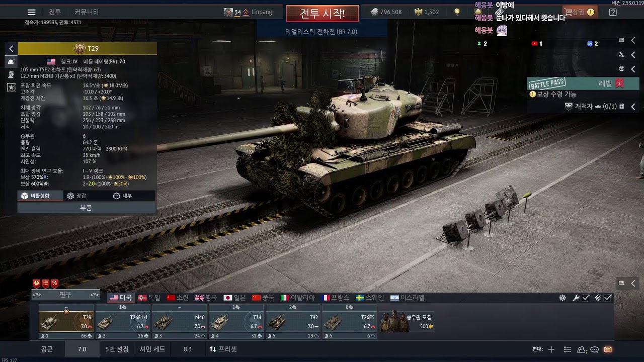Click the Silver Lions balance 796,508

[x=386, y=12]
